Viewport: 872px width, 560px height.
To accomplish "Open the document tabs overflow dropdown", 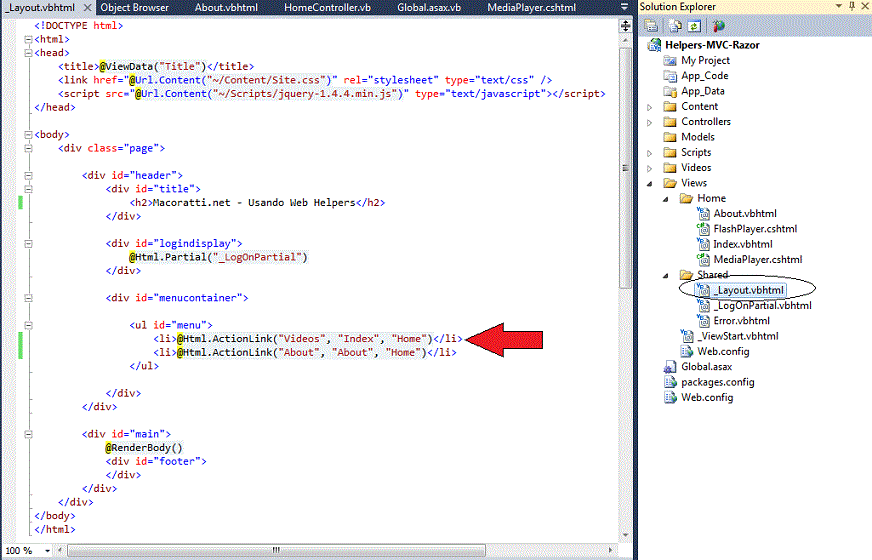I will (x=625, y=7).
